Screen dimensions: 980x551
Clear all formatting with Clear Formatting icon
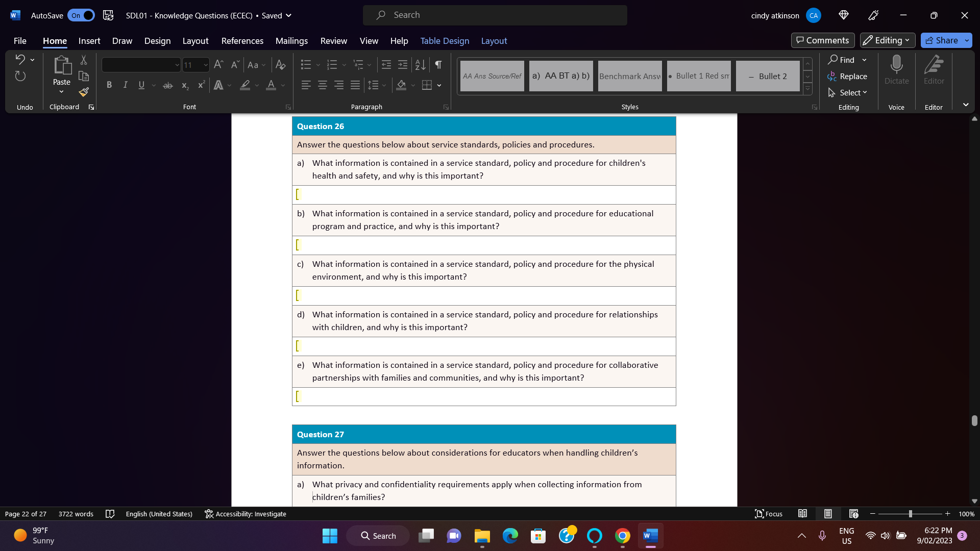click(x=280, y=65)
